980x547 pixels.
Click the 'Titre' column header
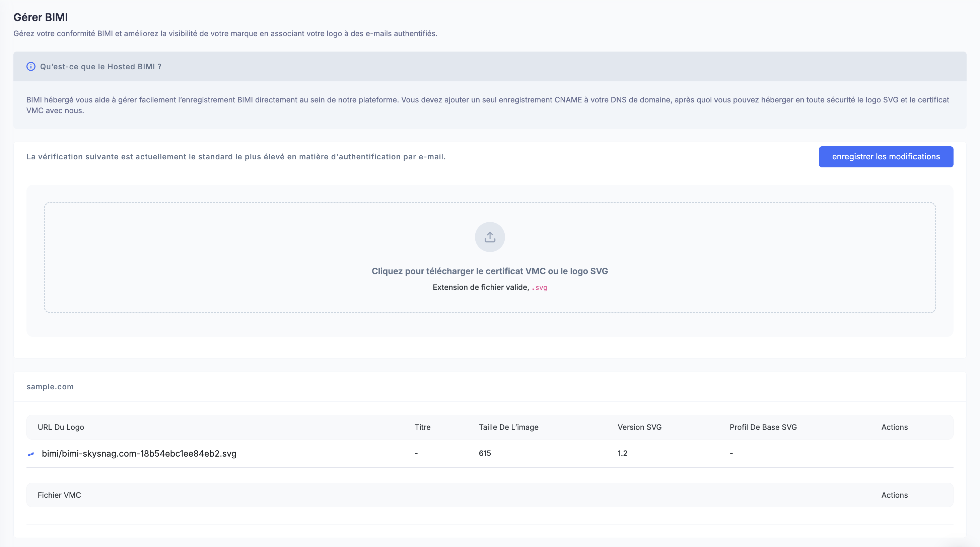point(422,427)
